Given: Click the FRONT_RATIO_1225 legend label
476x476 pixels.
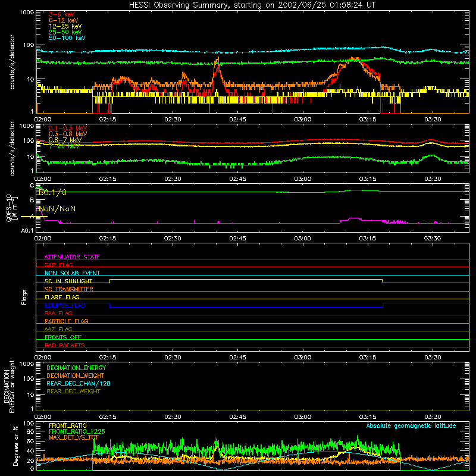Looking at the screenshot, I should coord(77,431).
